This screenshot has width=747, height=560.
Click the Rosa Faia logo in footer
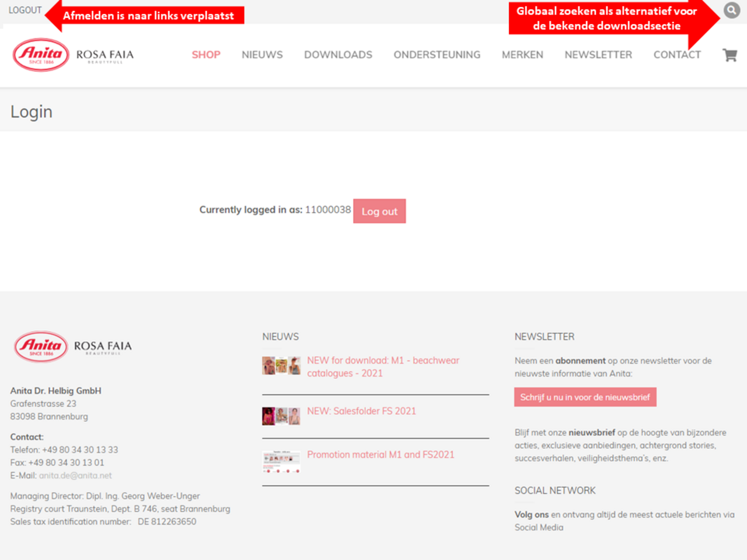[103, 346]
